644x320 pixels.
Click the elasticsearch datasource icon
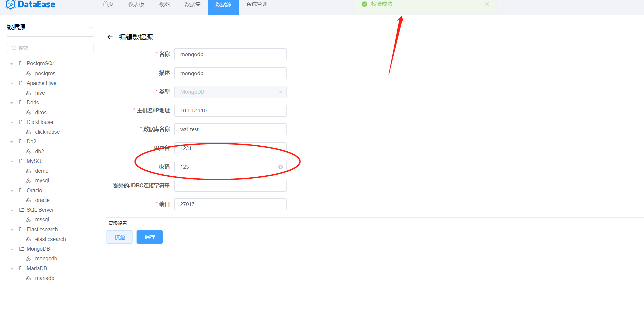(x=29, y=239)
